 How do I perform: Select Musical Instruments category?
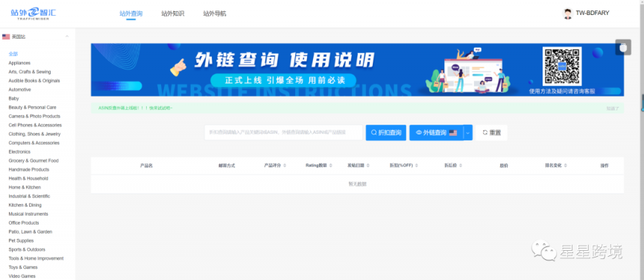(28, 214)
